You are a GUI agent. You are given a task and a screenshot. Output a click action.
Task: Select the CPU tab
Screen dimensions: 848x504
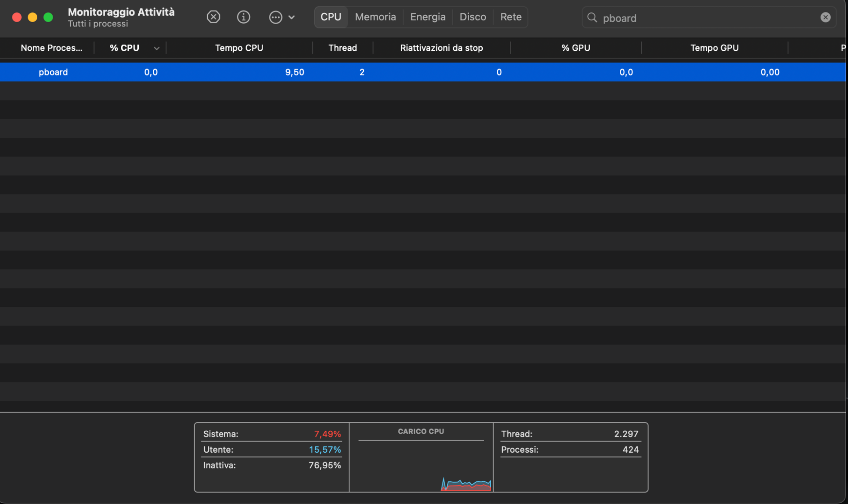[x=331, y=17]
